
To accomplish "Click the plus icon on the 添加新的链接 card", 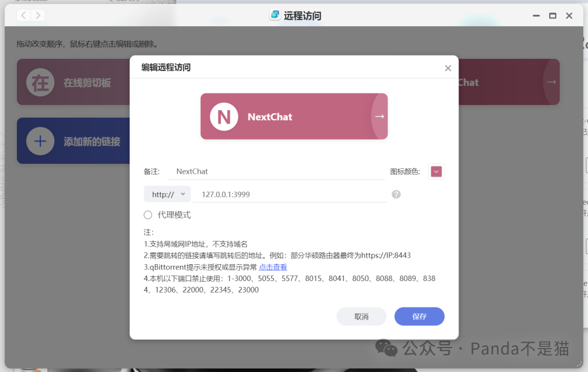I will point(40,141).
